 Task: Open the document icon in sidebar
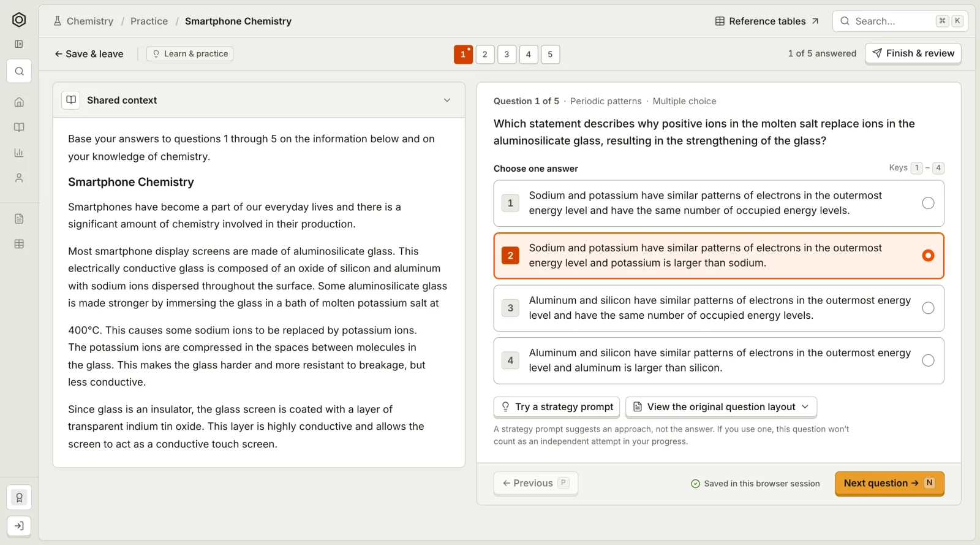pyautogui.click(x=19, y=219)
